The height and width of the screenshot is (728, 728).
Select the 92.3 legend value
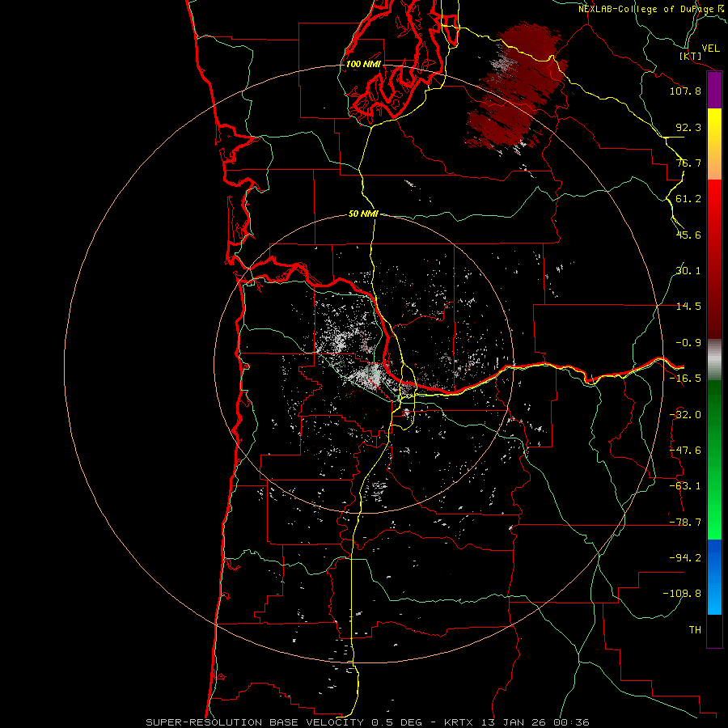[x=688, y=127]
